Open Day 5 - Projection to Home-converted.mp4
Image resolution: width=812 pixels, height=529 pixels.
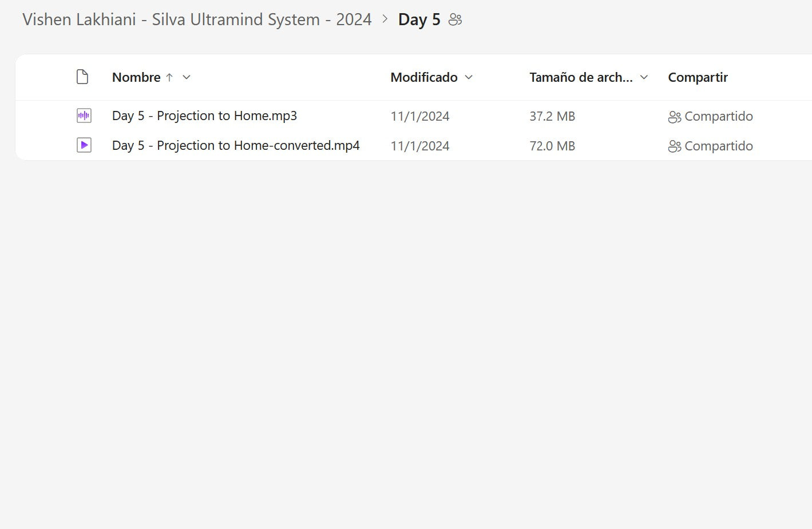pos(236,146)
